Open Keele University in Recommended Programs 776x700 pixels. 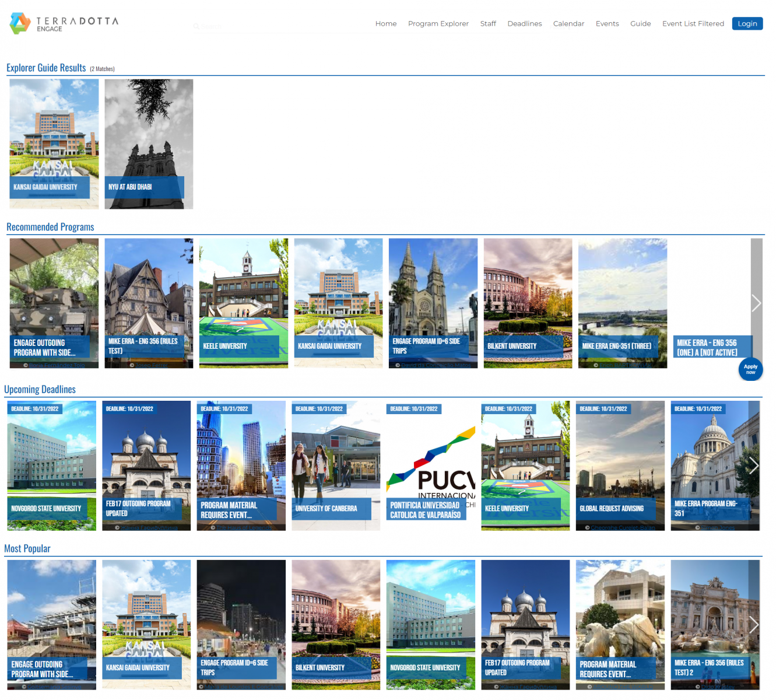pyautogui.click(x=244, y=303)
